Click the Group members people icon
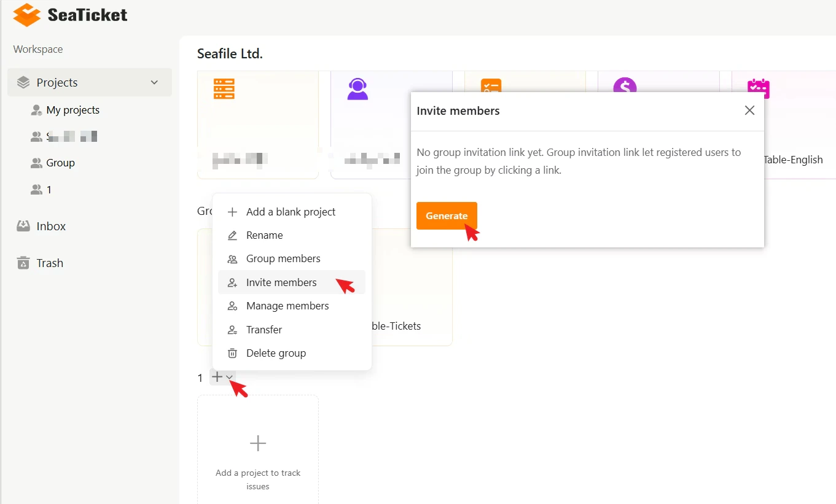This screenshot has height=504, width=836. 232,259
